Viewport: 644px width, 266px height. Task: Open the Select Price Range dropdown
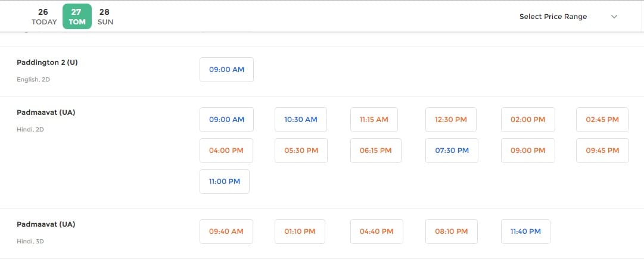click(x=568, y=17)
